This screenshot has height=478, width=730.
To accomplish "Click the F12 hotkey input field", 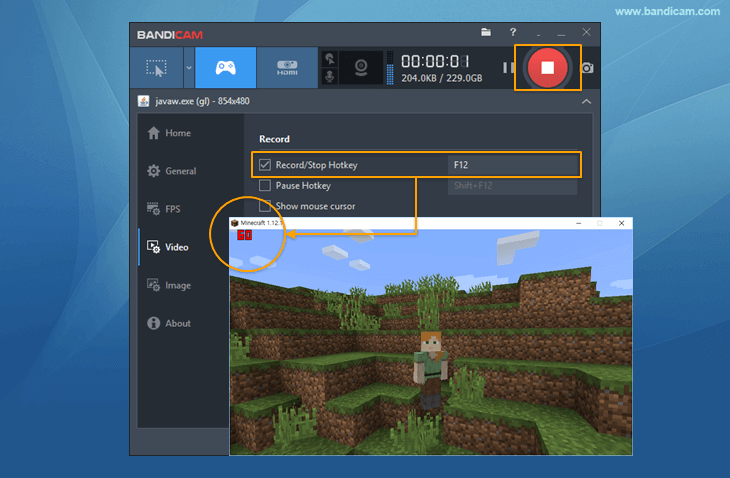I will click(x=512, y=164).
